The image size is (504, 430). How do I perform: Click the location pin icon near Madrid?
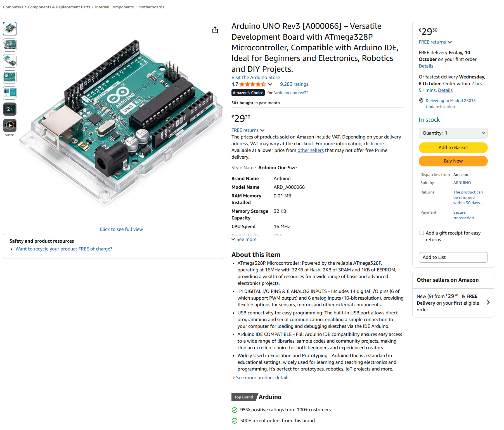click(421, 101)
